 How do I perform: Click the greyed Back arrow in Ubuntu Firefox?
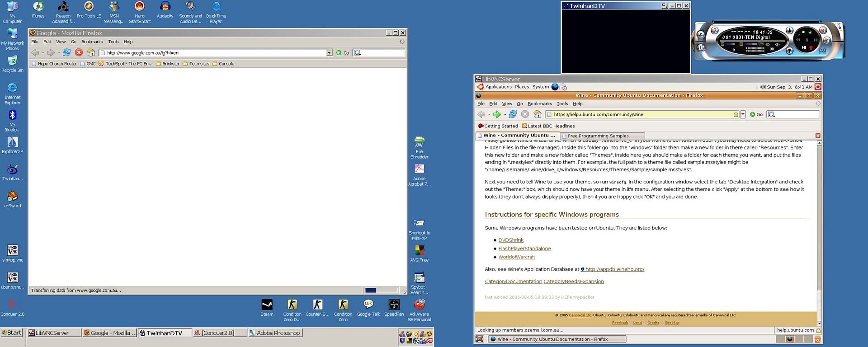[x=481, y=114]
